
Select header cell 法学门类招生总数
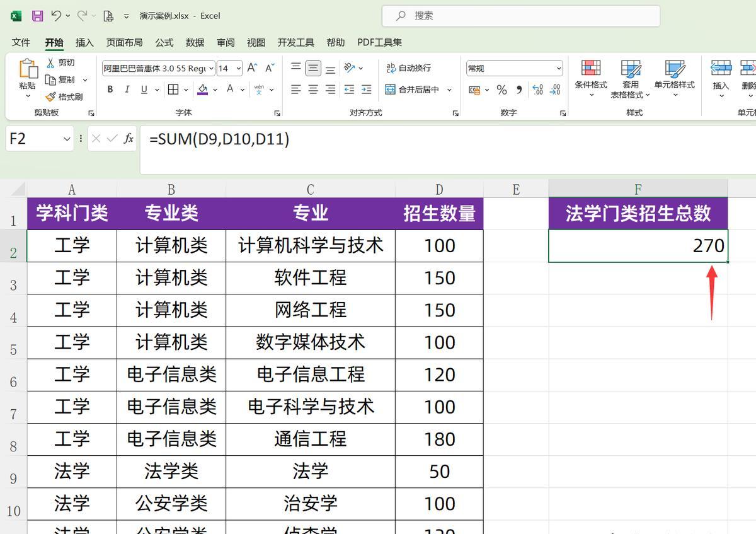(x=638, y=213)
